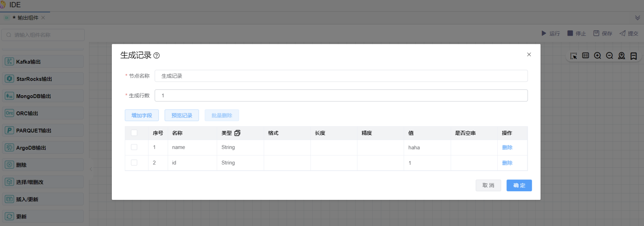The height and width of the screenshot is (226, 644).
Task: Delete the id row via 删除 link
Action: (507, 163)
